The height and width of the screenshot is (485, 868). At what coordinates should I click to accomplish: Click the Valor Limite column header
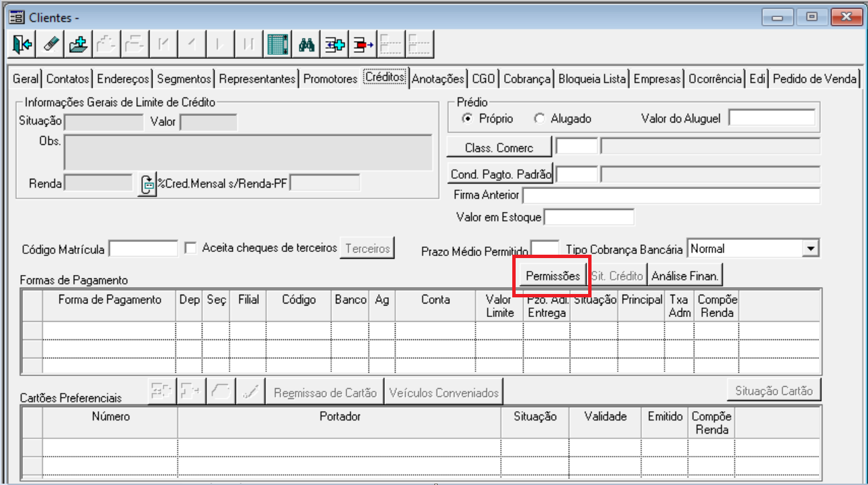coord(499,306)
